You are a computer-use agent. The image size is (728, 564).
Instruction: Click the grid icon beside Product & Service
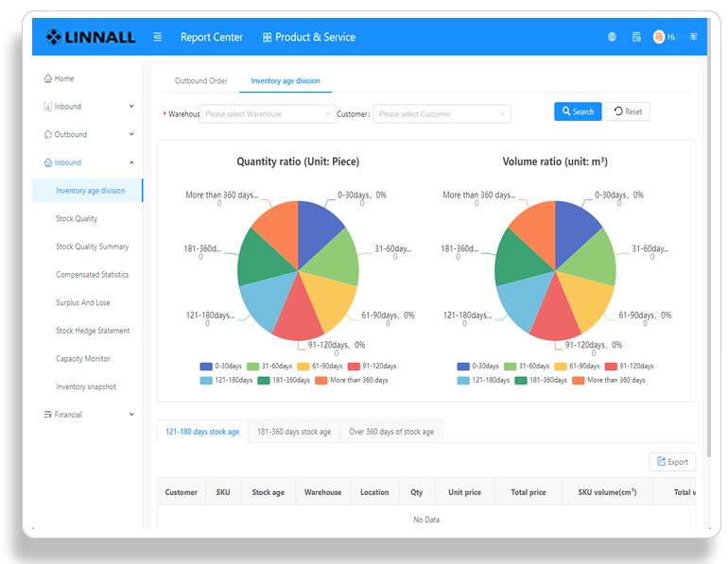pyautogui.click(x=267, y=37)
